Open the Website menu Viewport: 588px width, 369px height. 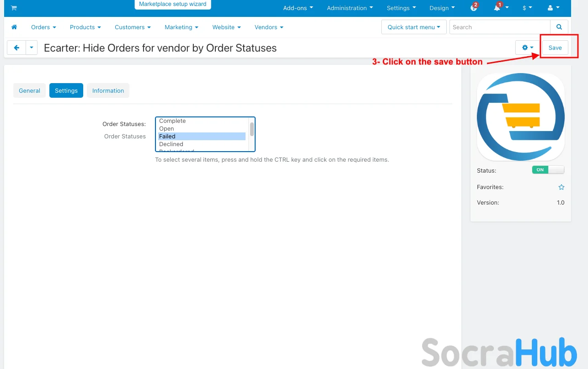(226, 27)
